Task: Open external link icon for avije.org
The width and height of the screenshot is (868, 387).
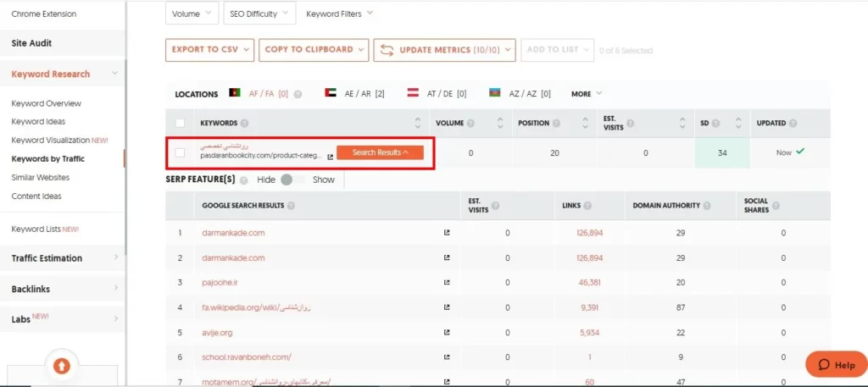Action: point(447,332)
